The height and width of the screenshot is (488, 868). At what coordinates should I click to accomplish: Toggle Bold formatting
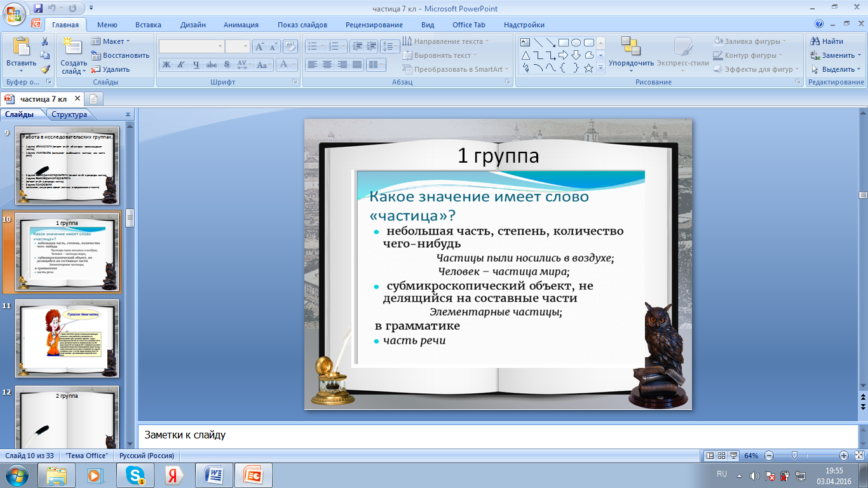[166, 64]
